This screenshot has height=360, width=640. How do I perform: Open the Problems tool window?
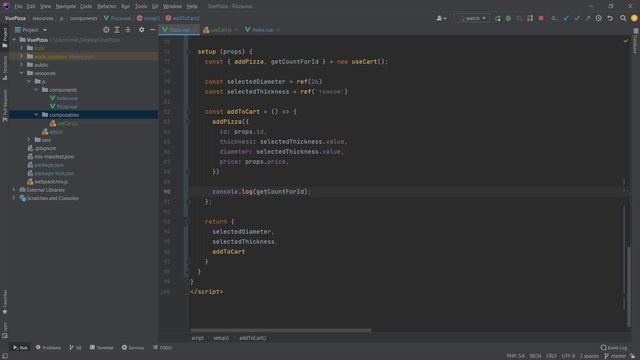pos(48,348)
